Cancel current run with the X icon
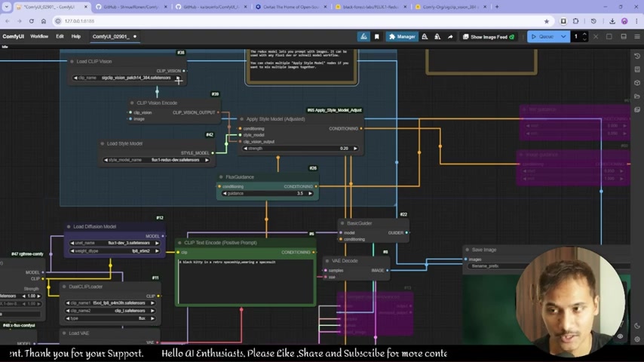This screenshot has height=362, width=644. [596, 36]
